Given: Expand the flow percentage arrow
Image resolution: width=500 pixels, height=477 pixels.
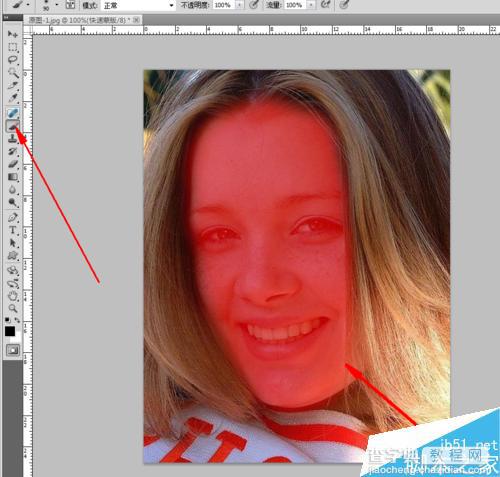Looking at the screenshot, I should 311,5.
